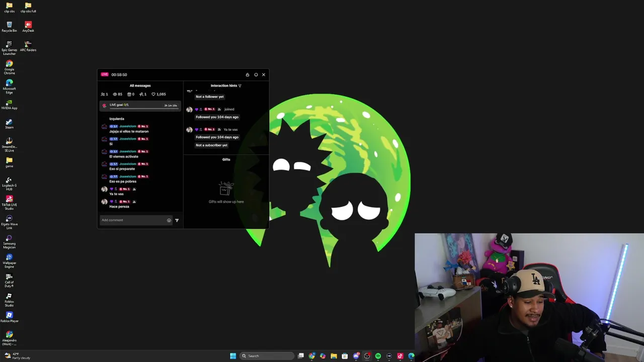Click the viewers eye count 85

click(x=117, y=94)
